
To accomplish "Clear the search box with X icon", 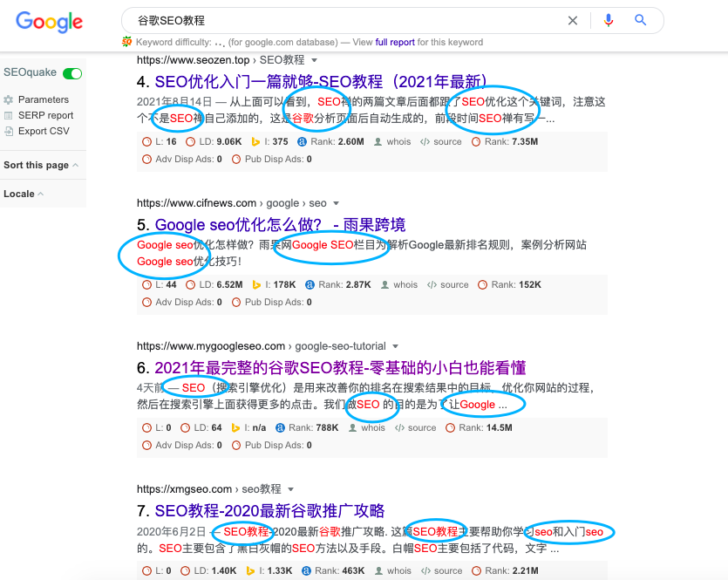I will click(x=573, y=20).
